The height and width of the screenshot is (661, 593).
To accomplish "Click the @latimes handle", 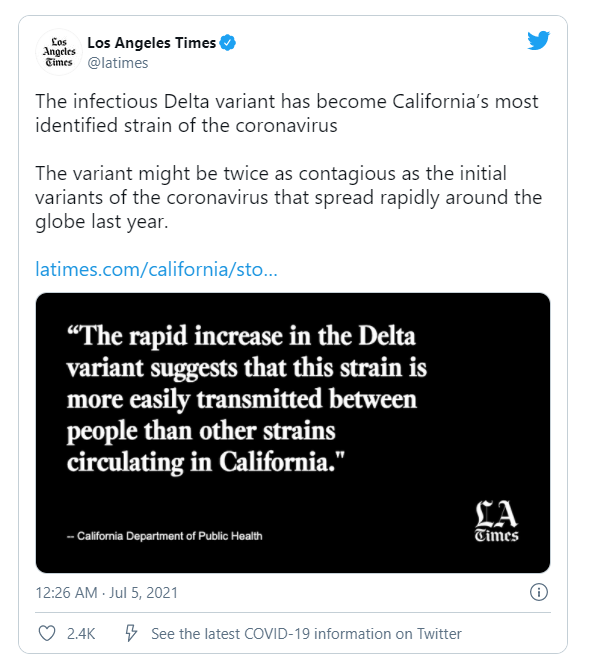I will click(x=118, y=63).
